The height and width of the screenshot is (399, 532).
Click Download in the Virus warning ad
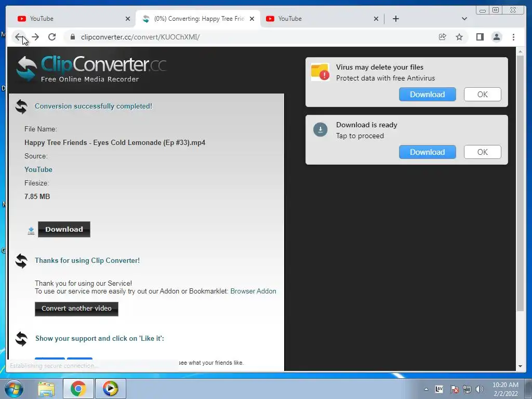428,95
